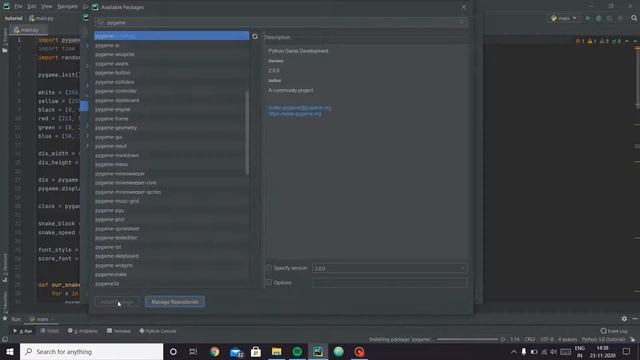Open the Specify version dropdown showing 2.0.0

390,269
